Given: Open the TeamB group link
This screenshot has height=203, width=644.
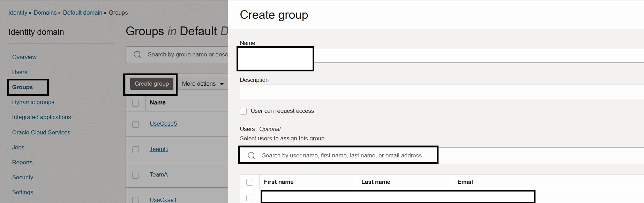Looking at the screenshot, I should pos(159,149).
